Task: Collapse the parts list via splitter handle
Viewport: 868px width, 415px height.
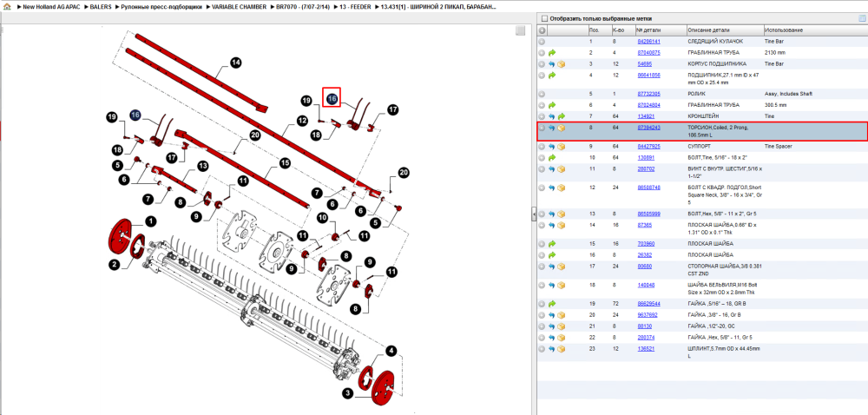Action: tap(534, 214)
